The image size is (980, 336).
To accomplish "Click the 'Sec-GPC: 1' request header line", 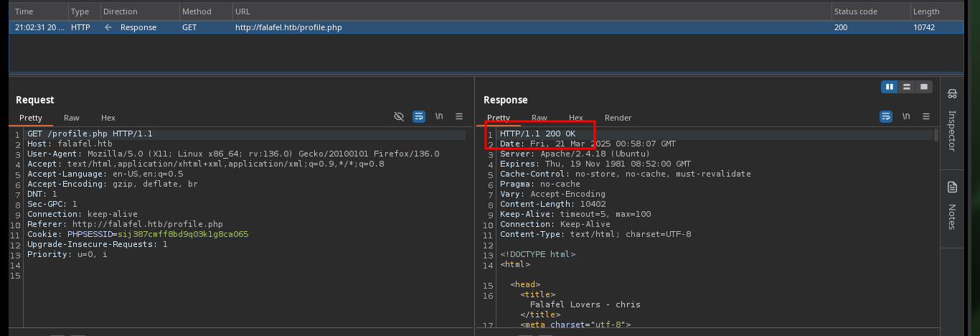I will 52,204.
